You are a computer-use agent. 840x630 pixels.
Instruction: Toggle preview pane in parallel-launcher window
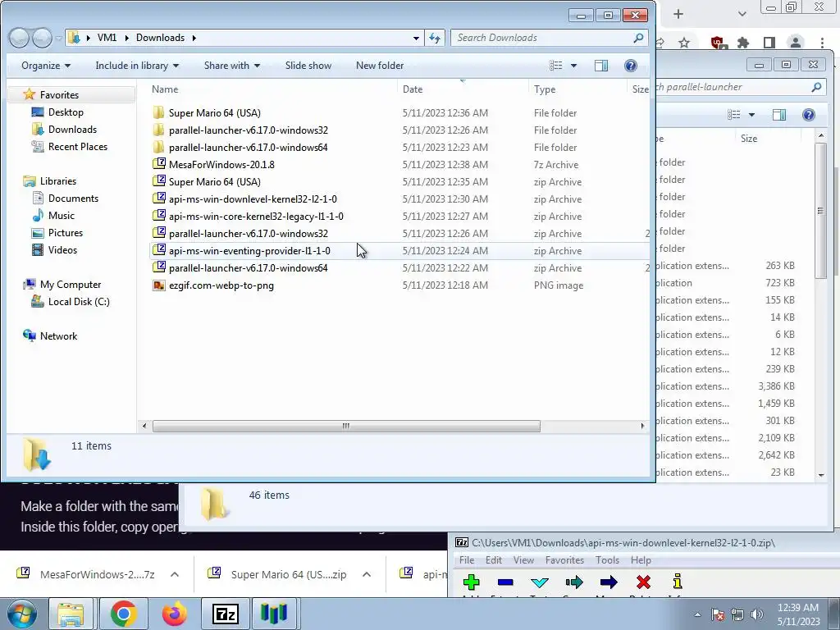click(779, 115)
